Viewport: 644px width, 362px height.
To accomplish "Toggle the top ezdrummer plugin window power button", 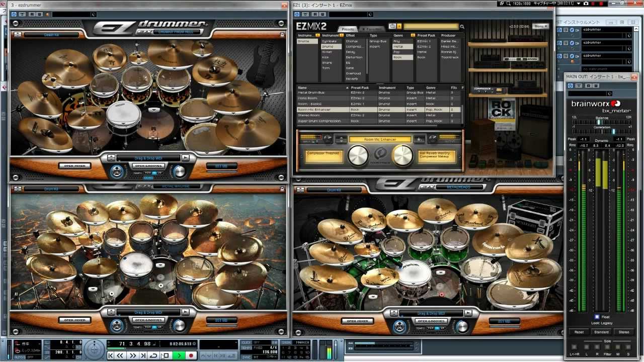I will pos(14,14).
